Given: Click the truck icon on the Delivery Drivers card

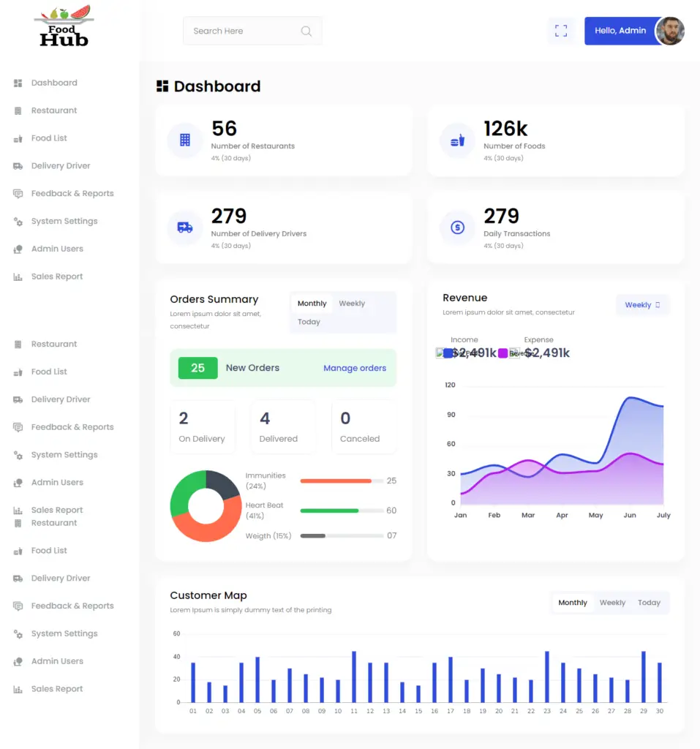Looking at the screenshot, I should (185, 227).
